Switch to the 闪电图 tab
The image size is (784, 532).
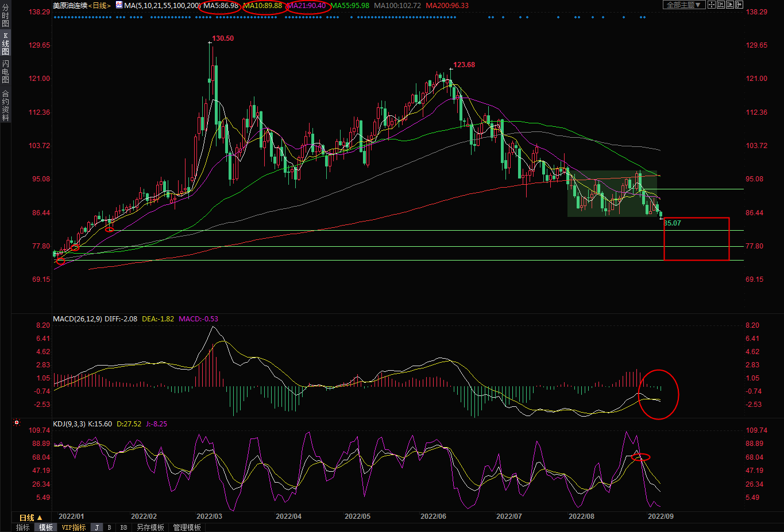[x=5, y=72]
